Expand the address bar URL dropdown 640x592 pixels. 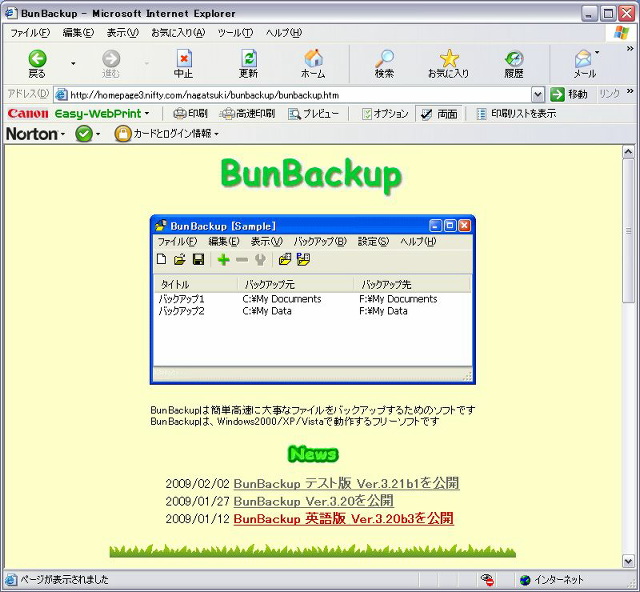[538, 95]
